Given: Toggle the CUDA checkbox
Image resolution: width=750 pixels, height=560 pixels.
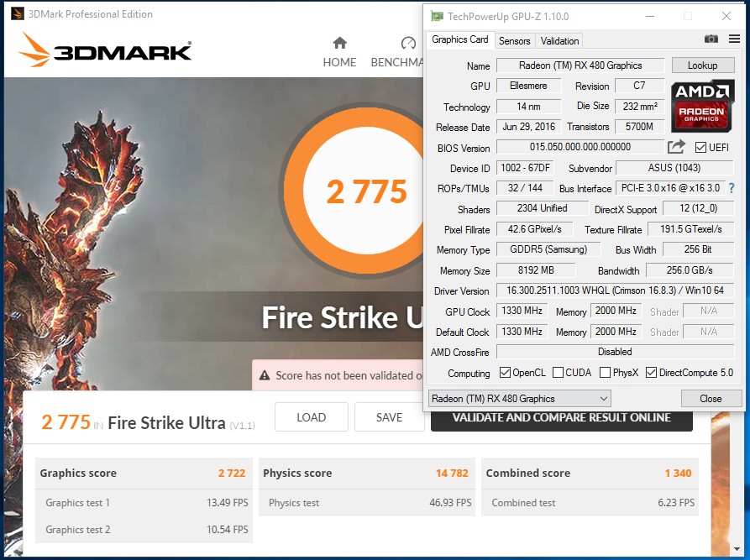Looking at the screenshot, I should click(558, 373).
